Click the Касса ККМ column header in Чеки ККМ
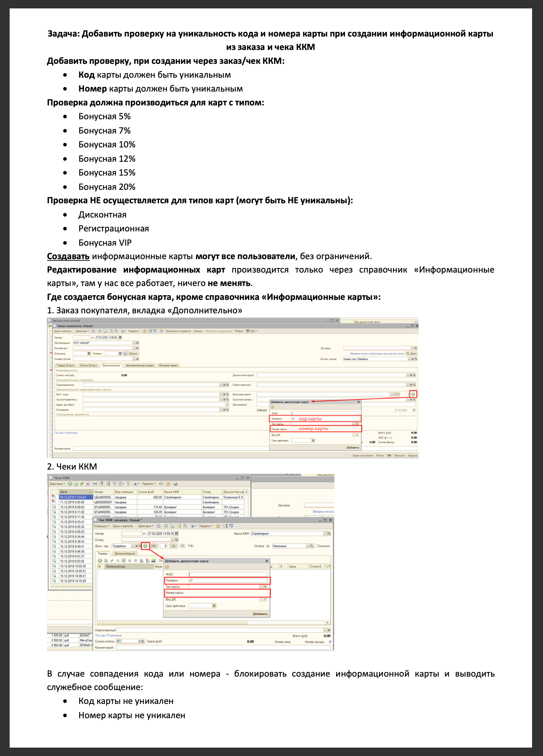Image resolution: width=543 pixels, height=756 pixels. pyautogui.click(x=182, y=492)
